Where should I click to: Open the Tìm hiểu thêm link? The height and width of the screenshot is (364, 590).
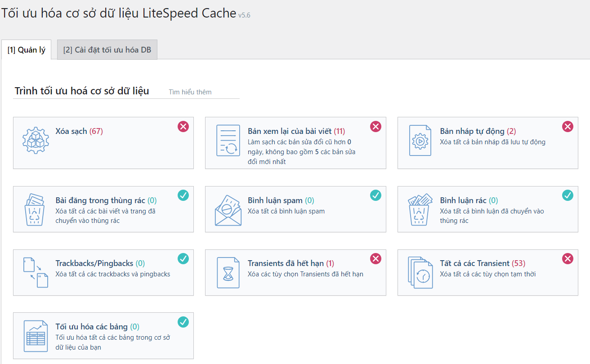pyautogui.click(x=190, y=92)
